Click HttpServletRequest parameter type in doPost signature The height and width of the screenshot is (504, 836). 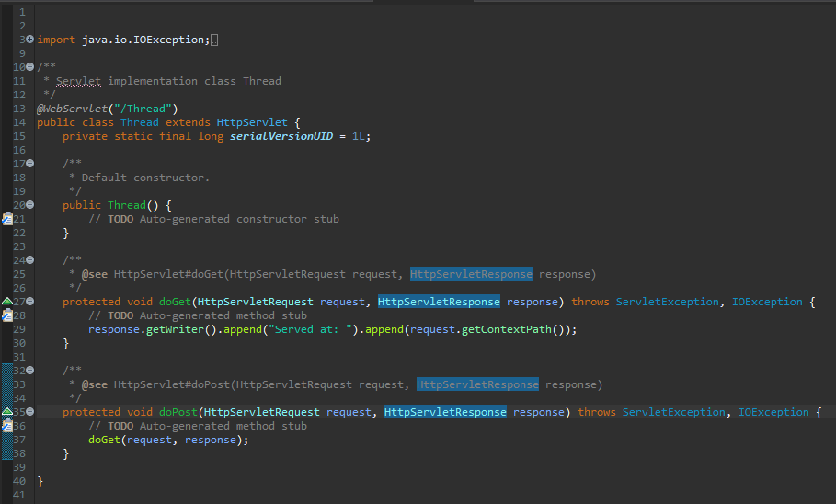tap(262, 412)
